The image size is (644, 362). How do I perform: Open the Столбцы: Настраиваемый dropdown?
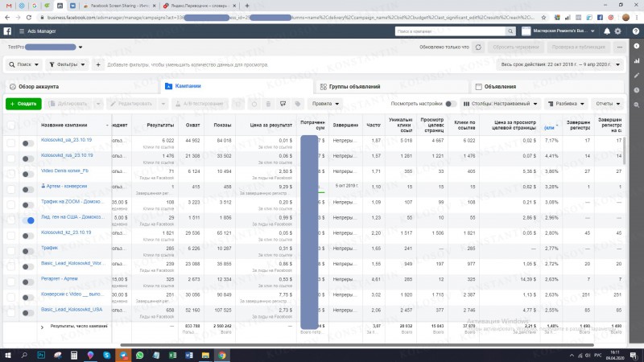coord(500,104)
